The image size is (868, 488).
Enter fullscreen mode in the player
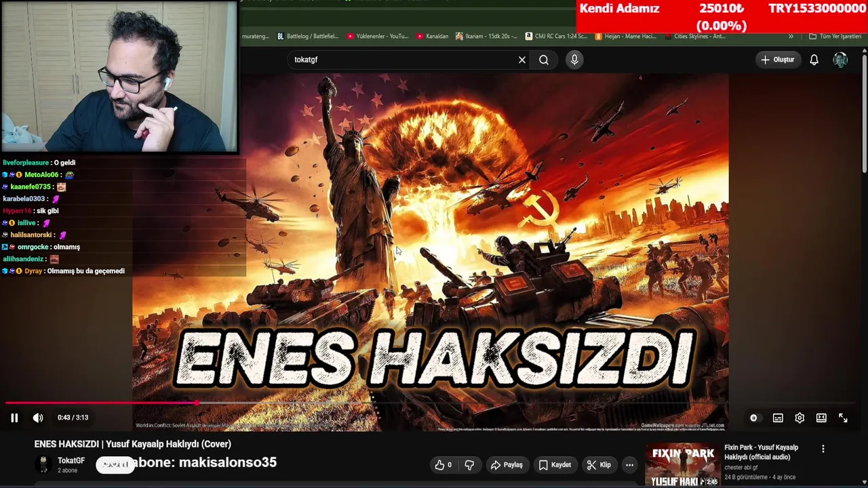(843, 418)
